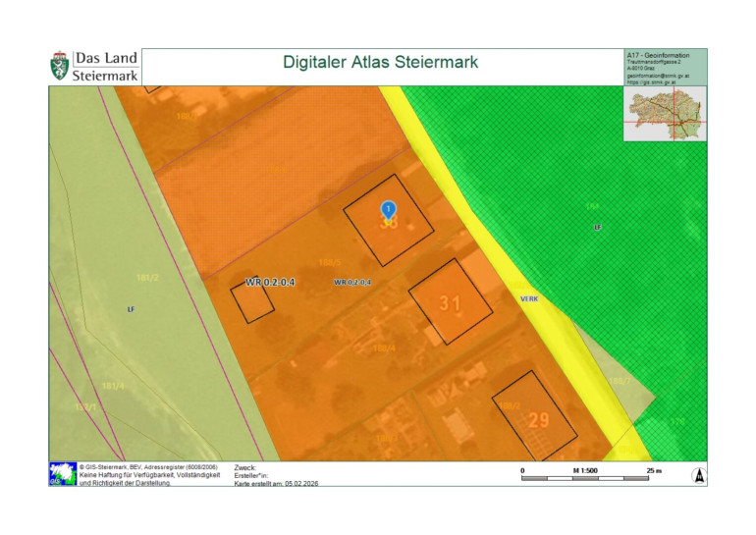Click parcel label 188/5
Image resolution: width=756 pixels, height=535 pixels.
point(330,261)
